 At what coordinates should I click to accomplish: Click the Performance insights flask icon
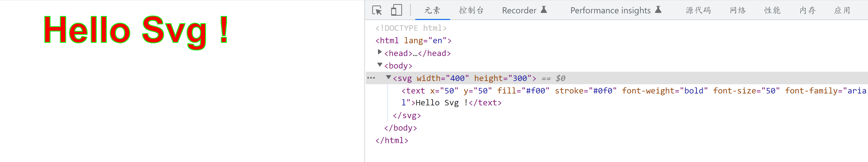tap(658, 9)
